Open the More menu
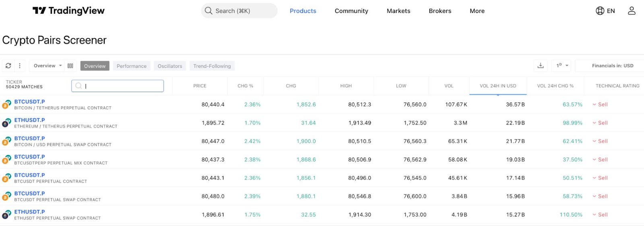 point(477,11)
